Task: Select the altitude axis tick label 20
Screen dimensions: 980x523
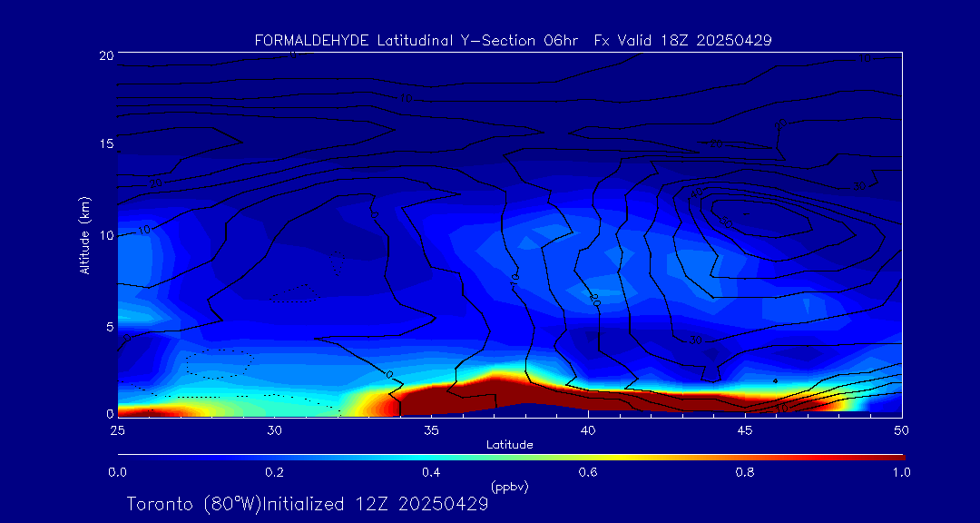Action: tap(105, 55)
